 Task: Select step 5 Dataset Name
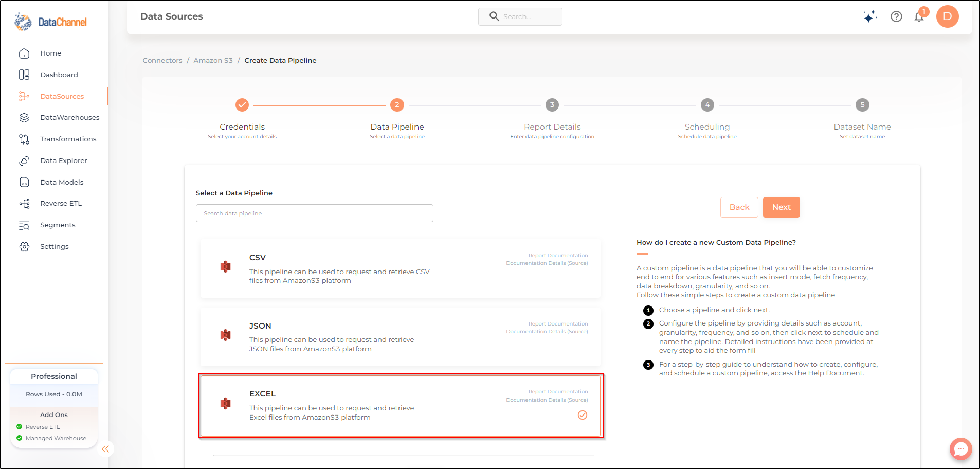(862, 105)
